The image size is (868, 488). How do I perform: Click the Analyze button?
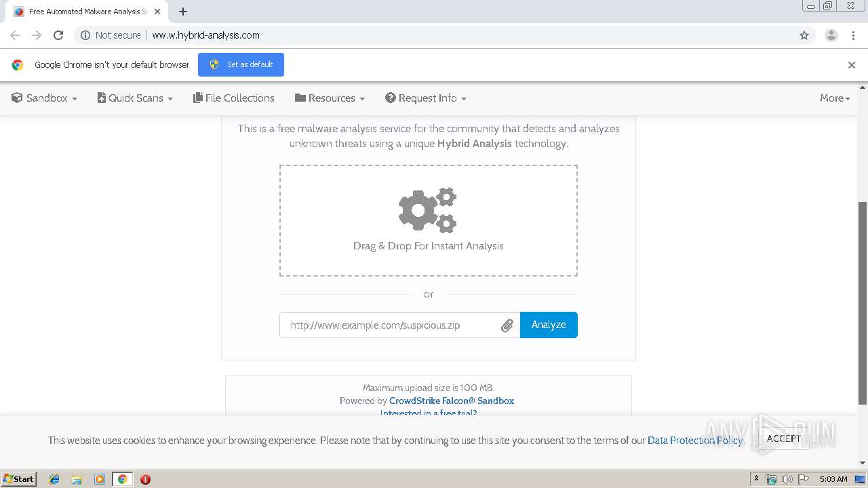(x=549, y=325)
